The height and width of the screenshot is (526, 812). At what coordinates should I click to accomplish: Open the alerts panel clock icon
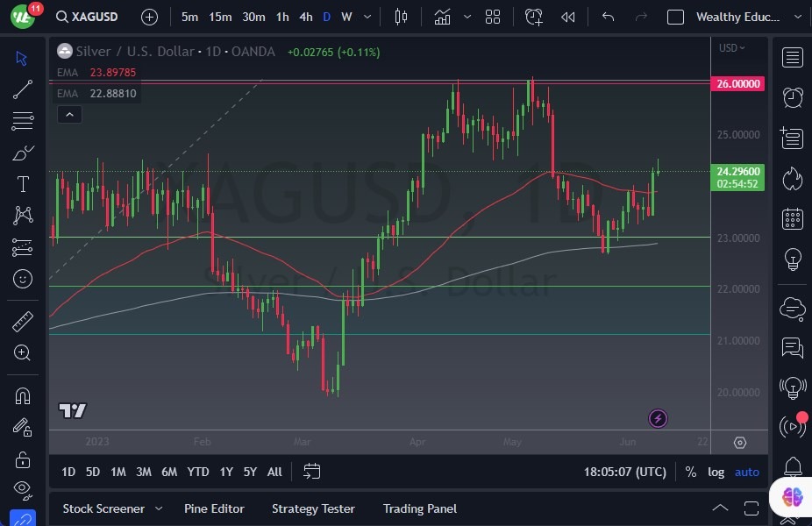click(793, 97)
